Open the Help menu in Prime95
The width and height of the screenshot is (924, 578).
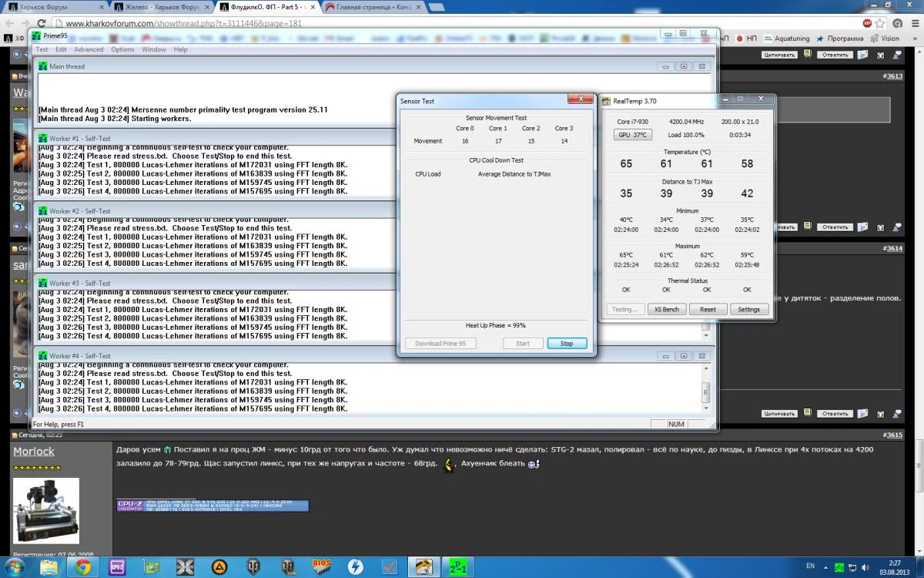(x=180, y=49)
